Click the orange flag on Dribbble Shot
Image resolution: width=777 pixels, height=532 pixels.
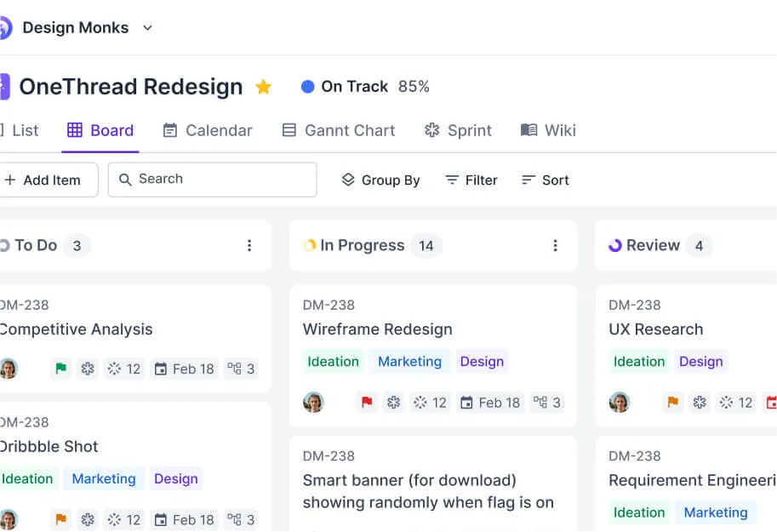[x=61, y=519]
